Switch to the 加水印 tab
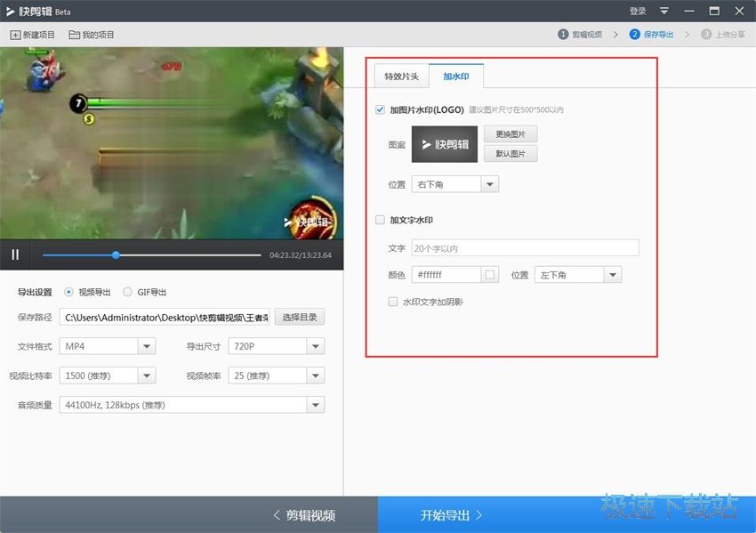Screen dimensions: 756x533 point(456,77)
